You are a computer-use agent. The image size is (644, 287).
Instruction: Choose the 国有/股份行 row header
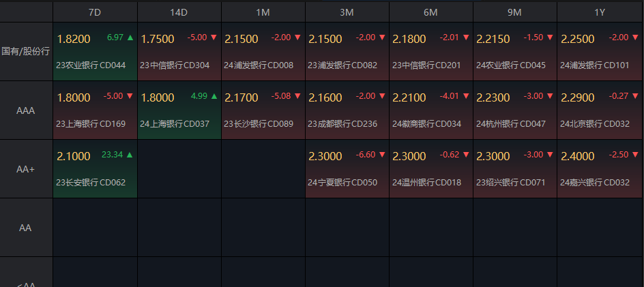(26, 51)
